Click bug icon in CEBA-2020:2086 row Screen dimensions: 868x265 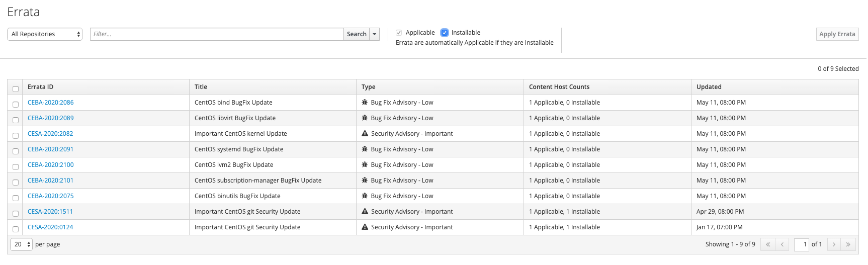365,103
